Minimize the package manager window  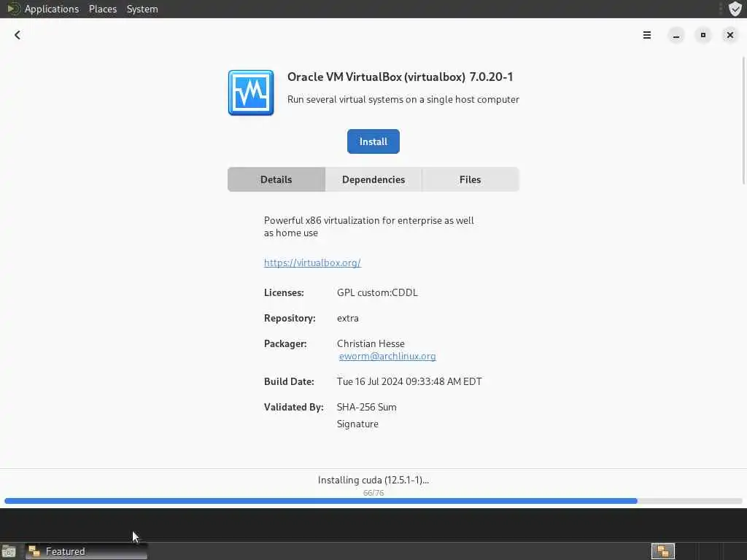pyautogui.click(x=676, y=35)
